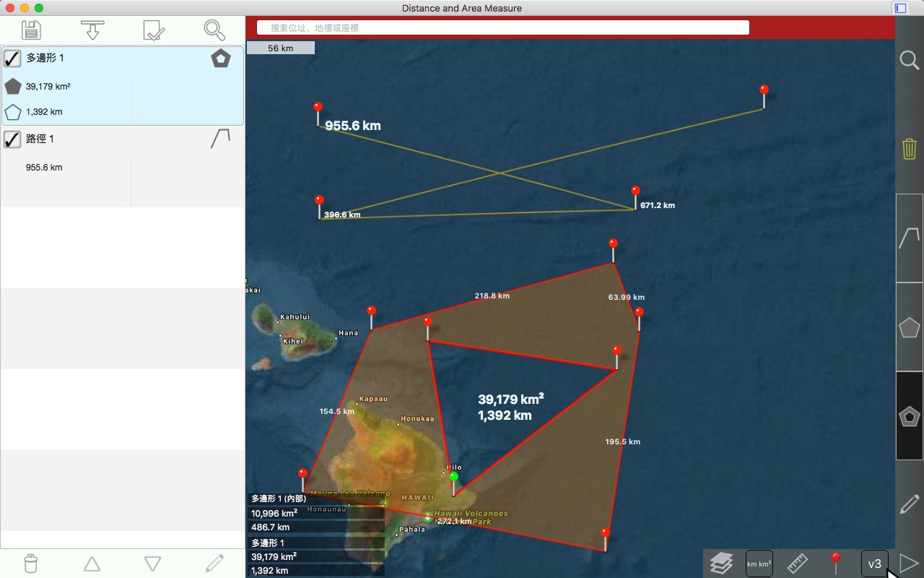Select the filled polygon tool
924x578 pixels.
pyautogui.click(x=909, y=416)
